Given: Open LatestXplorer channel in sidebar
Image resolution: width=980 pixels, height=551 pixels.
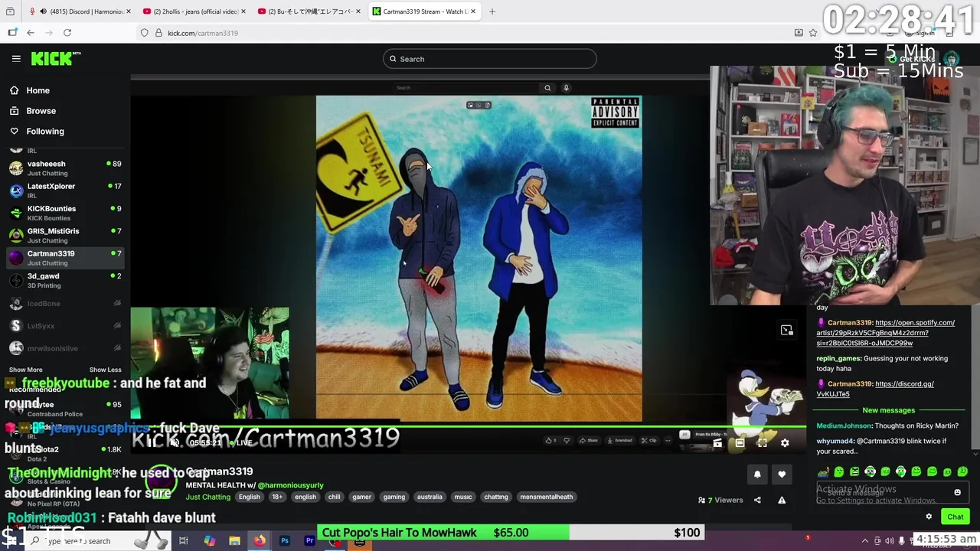Looking at the screenshot, I should click(64, 191).
